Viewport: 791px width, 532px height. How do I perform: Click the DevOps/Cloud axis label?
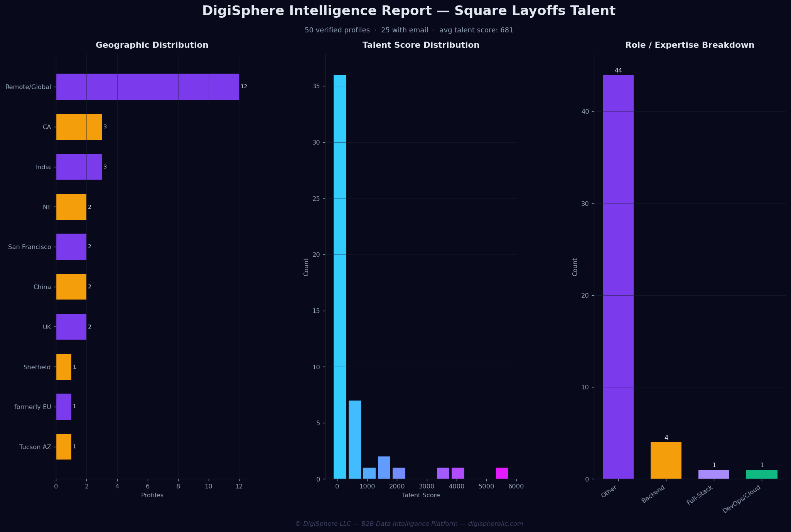click(742, 499)
